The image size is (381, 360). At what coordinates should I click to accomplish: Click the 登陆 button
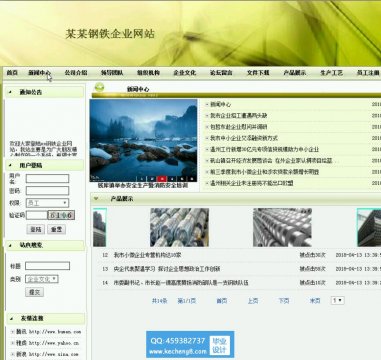(x=35, y=229)
